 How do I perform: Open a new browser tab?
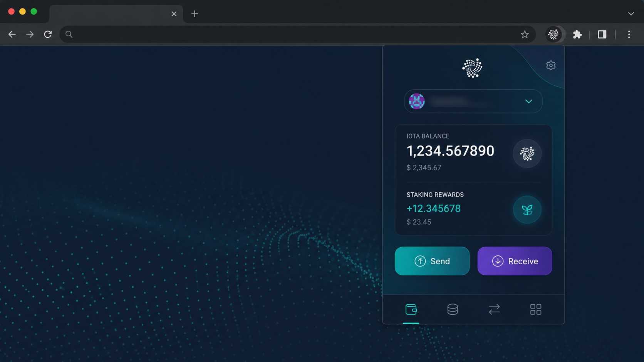pos(195,14)
